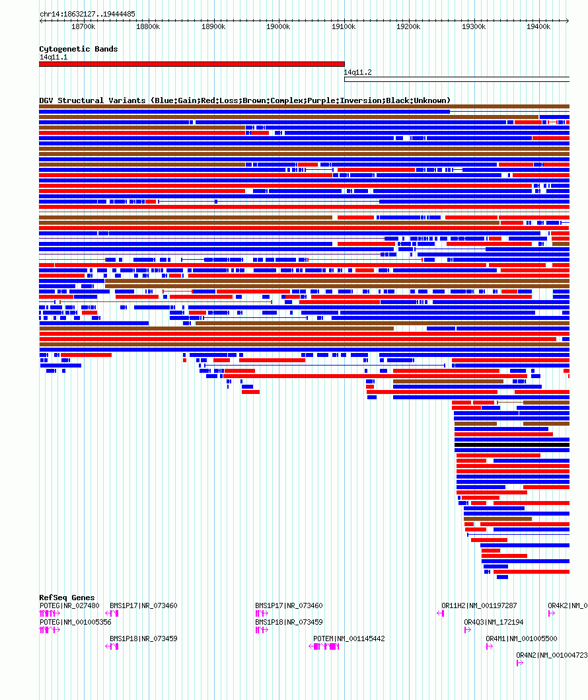Click the chr14:18632127..19444485 coordinates label

(x=87, y=15)
